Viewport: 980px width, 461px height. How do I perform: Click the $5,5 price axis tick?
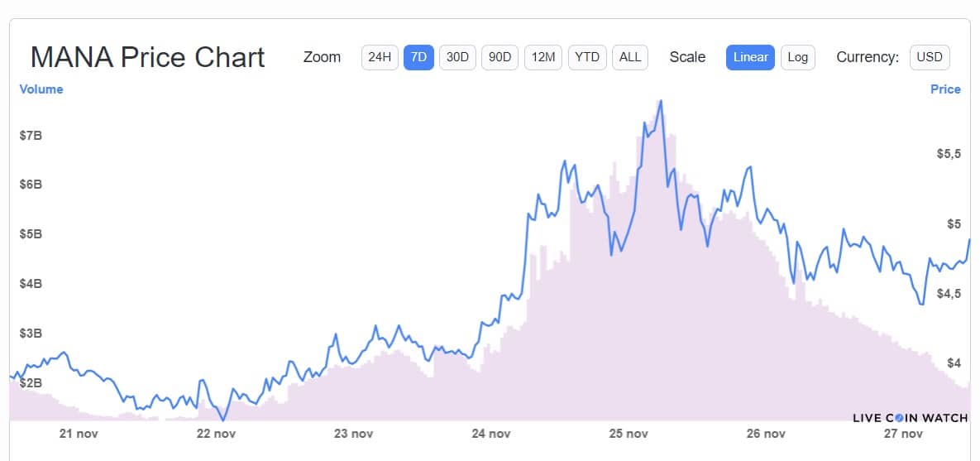point(948,154)
